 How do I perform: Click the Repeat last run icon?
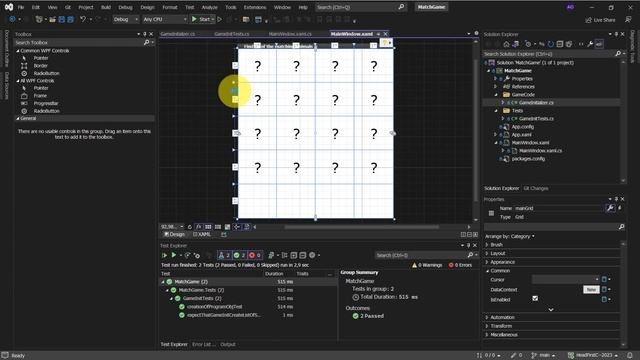point(187,256)
